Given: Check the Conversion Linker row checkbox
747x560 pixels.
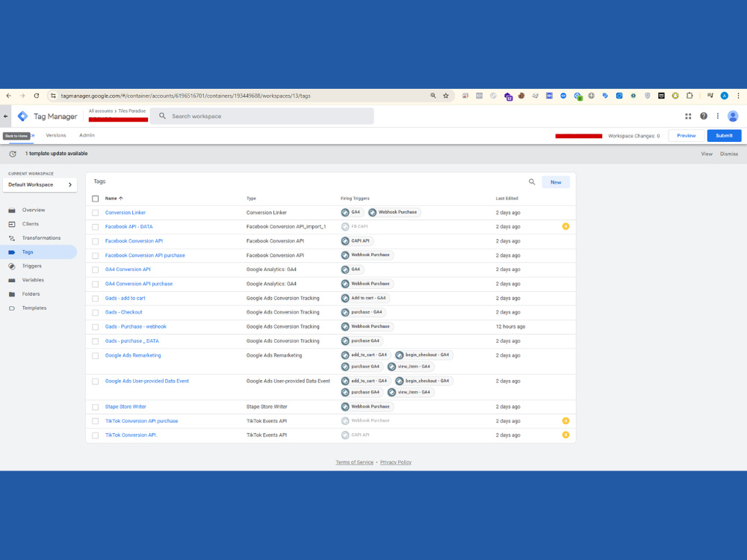Looking at the screenshot, I should pos(96,213).
